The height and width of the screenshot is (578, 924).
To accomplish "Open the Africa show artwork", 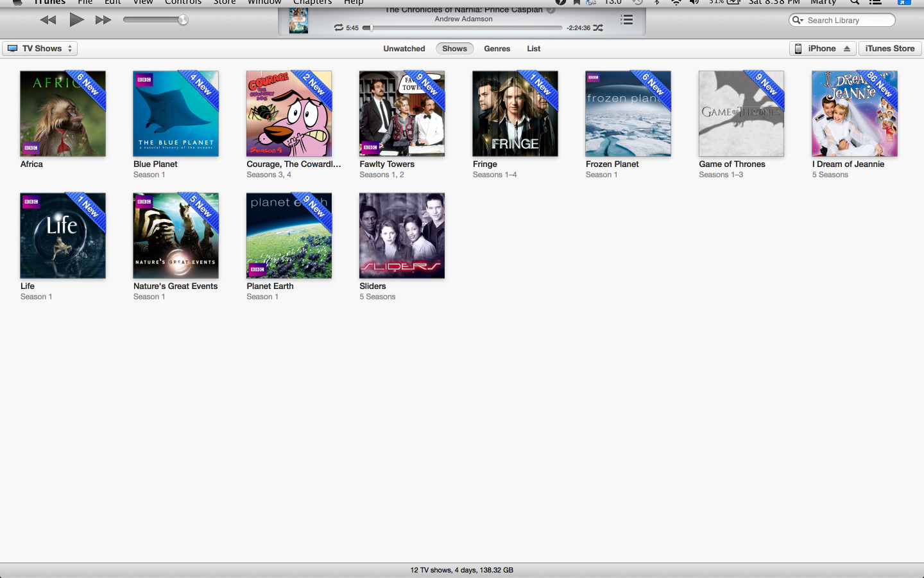I will [63, 114].
